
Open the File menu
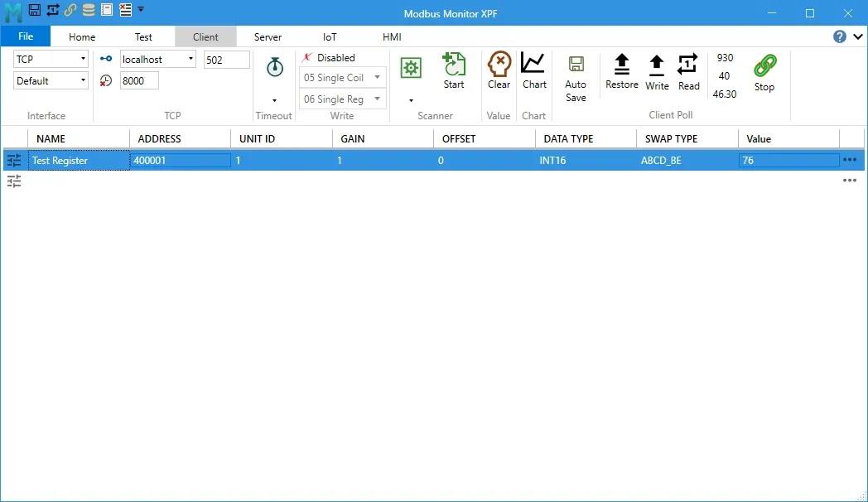(x=26, y=36)
